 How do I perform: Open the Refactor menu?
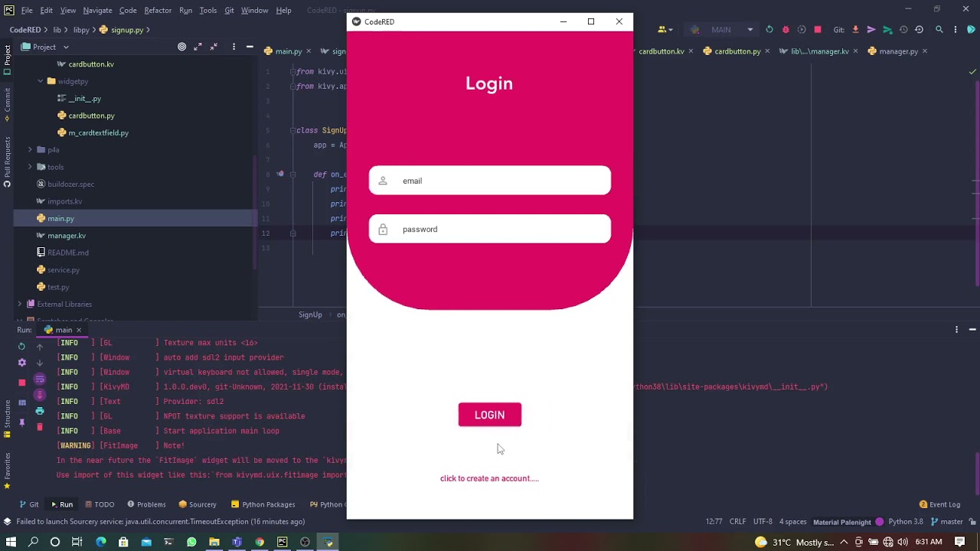click(158, 11)
